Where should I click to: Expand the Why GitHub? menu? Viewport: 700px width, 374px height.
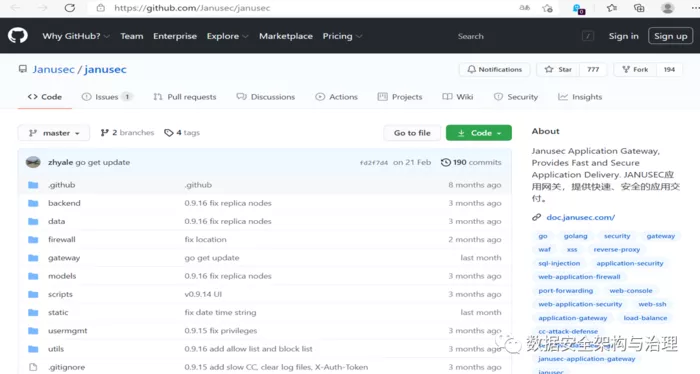(75, 36)
